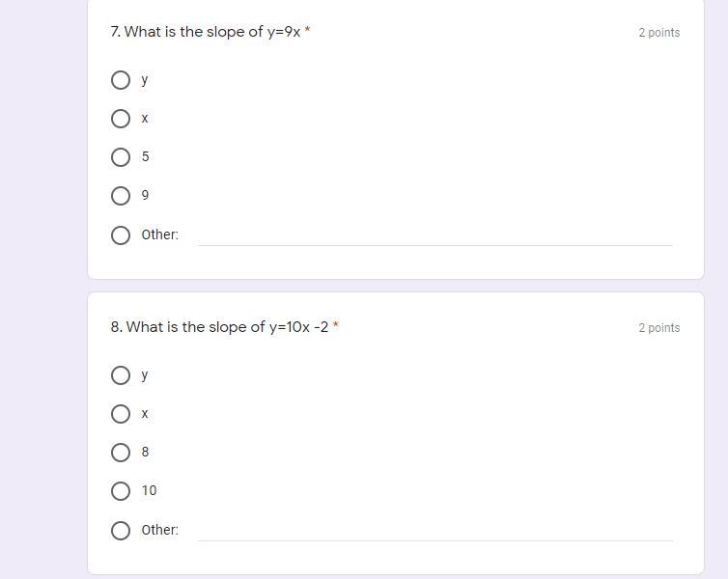Click the '2 points' label on question 8

(658, 328)
